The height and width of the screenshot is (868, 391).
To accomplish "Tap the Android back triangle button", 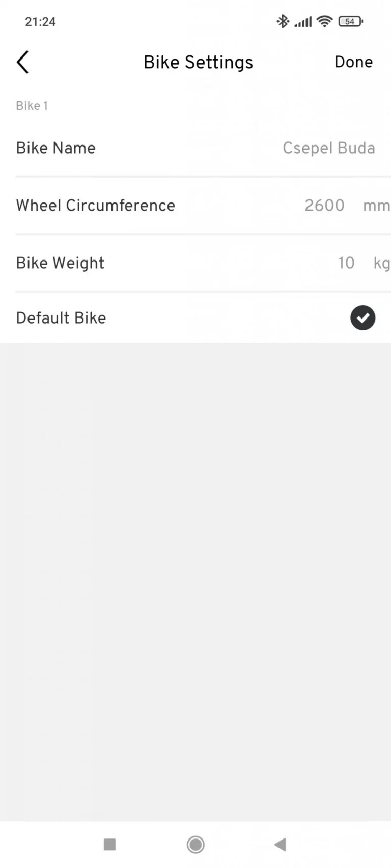I will point(280,845).
